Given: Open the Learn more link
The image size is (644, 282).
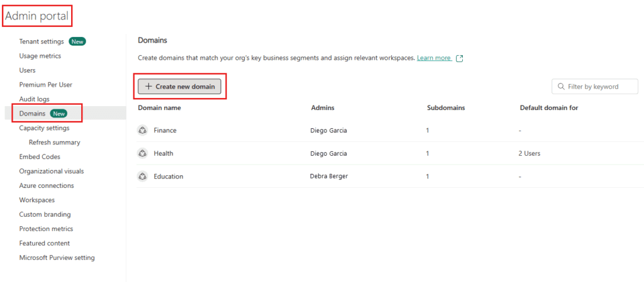Looking at the screenshot, I should (x=434, y=58).
